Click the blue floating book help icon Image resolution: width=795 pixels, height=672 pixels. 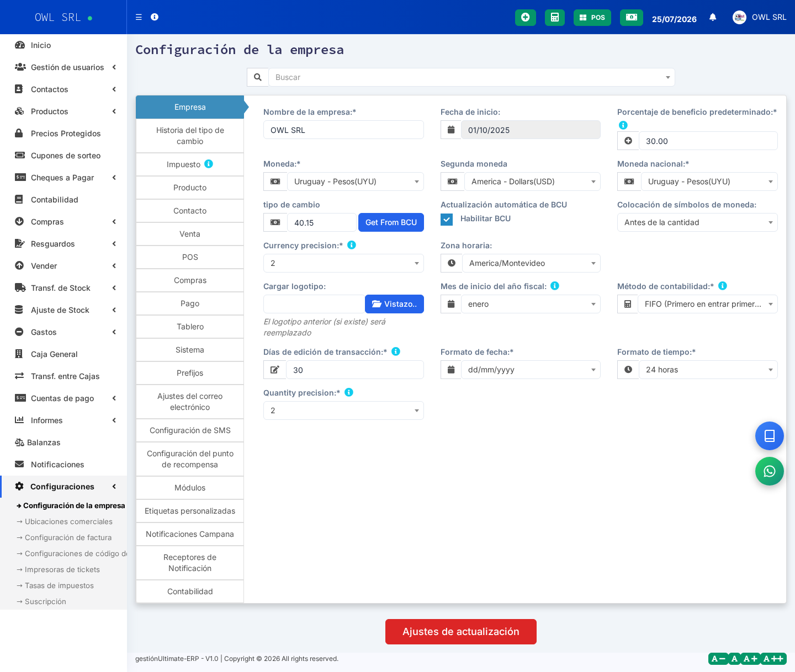[770, 436]
